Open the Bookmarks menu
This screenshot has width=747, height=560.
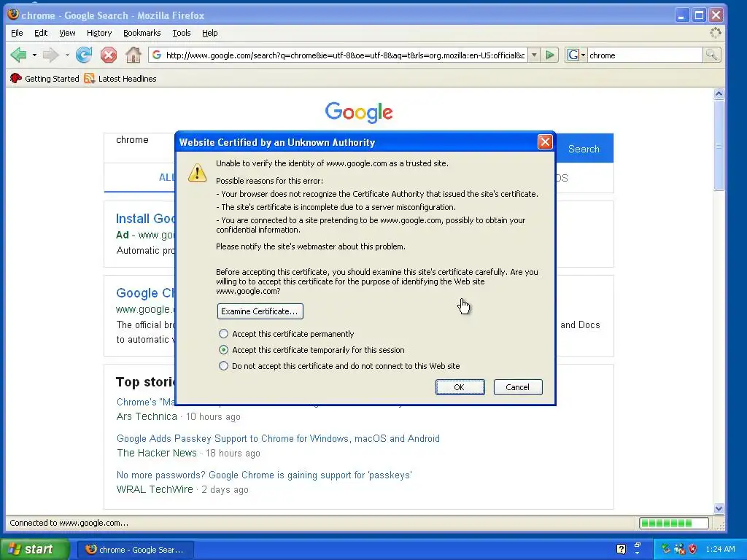(x=142, y=33)
